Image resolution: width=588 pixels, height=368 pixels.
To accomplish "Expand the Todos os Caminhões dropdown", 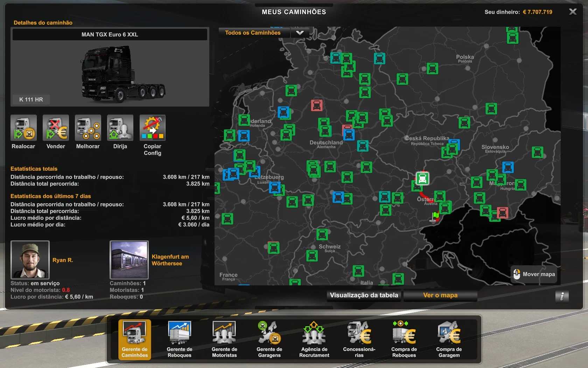I will click(x=300, y=33).
